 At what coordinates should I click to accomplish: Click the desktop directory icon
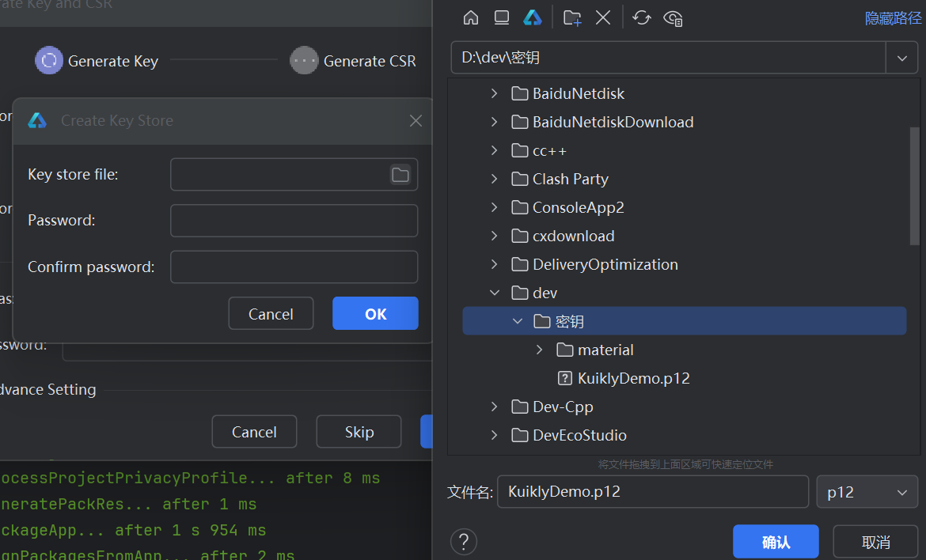[502, 17]
